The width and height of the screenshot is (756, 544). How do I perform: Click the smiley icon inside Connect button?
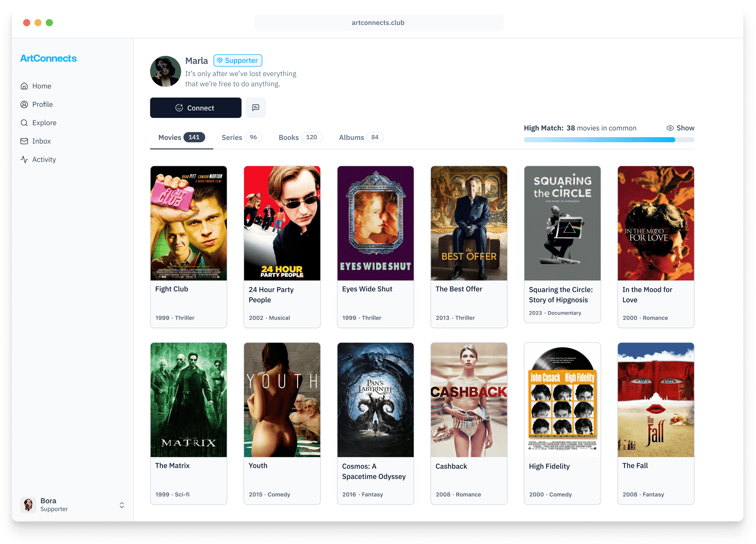(x=179, y=108)
